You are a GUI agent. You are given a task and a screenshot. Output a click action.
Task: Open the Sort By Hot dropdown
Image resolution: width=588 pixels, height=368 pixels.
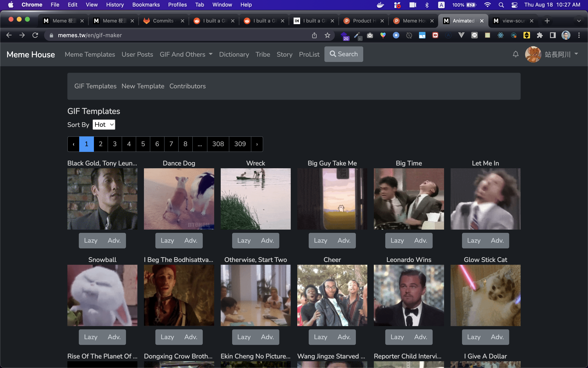point(104,125)
